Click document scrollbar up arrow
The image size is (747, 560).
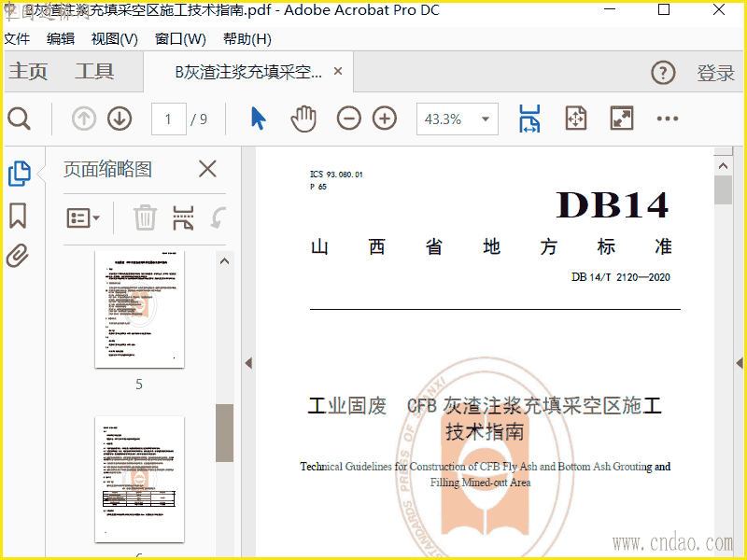coord(723,166)
